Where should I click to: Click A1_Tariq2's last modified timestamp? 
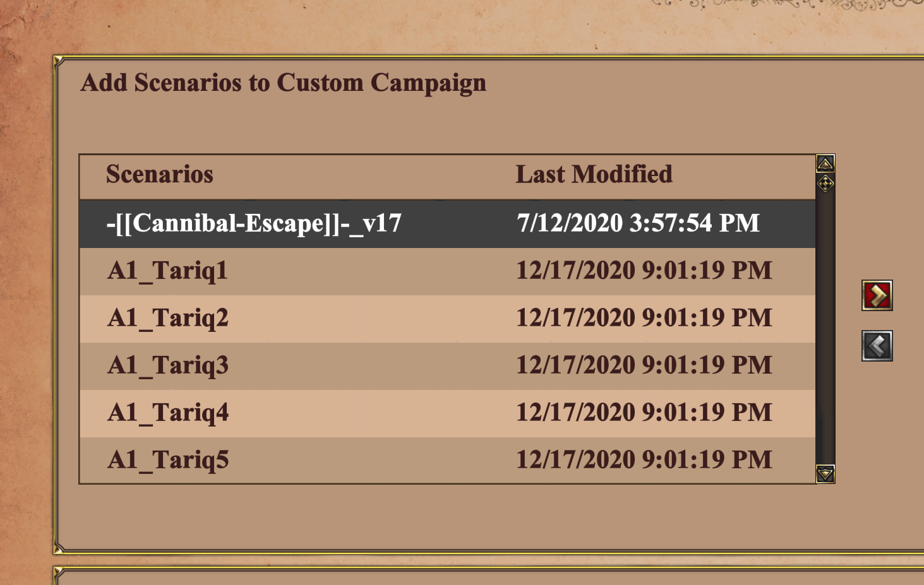click(x=644, y=318)
